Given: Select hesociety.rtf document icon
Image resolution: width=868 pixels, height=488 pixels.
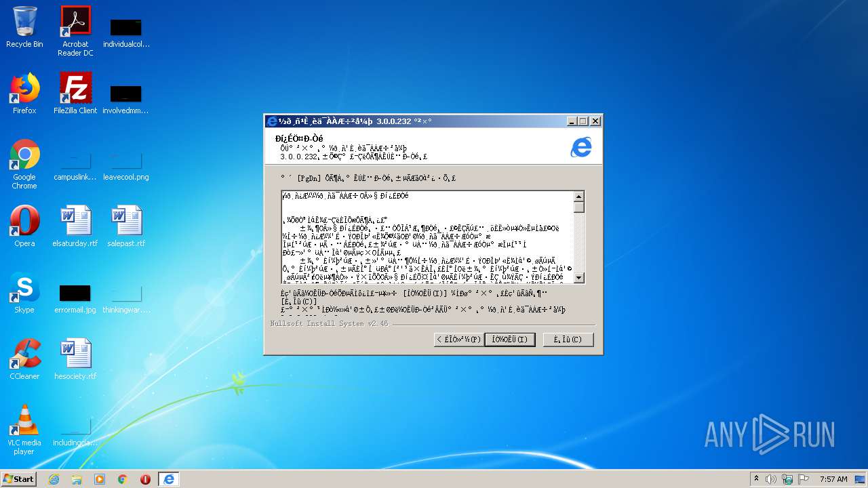Looking at the screenshot, I should pyautogui.click(x=75, y=359).
